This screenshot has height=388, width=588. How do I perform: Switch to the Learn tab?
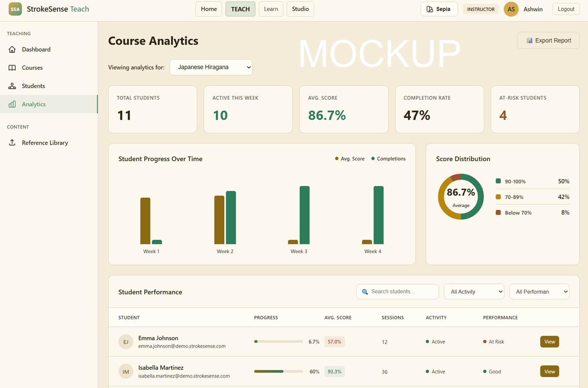click(271, 9)
